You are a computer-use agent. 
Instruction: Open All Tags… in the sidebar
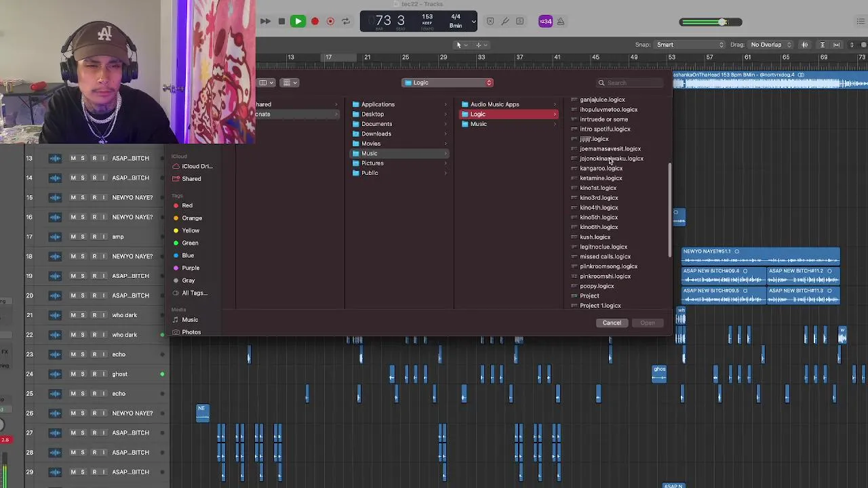pyautogui.click(x=190, y=293)
